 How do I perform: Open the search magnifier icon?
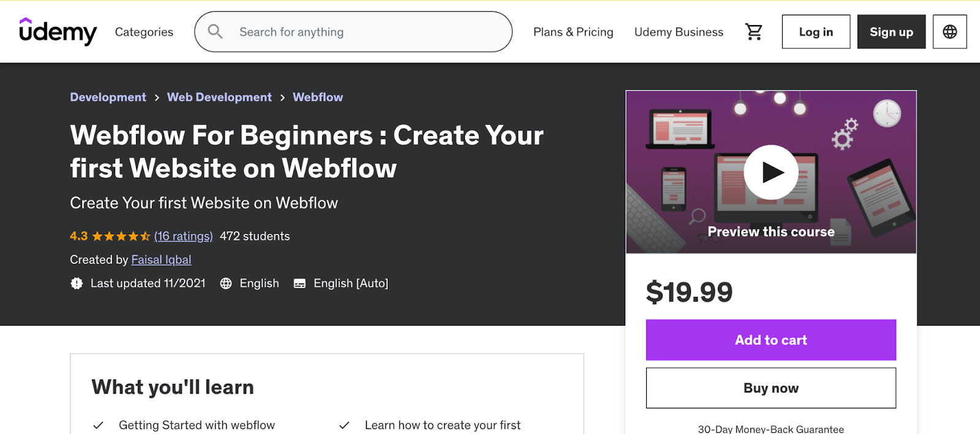pos(215,31)
